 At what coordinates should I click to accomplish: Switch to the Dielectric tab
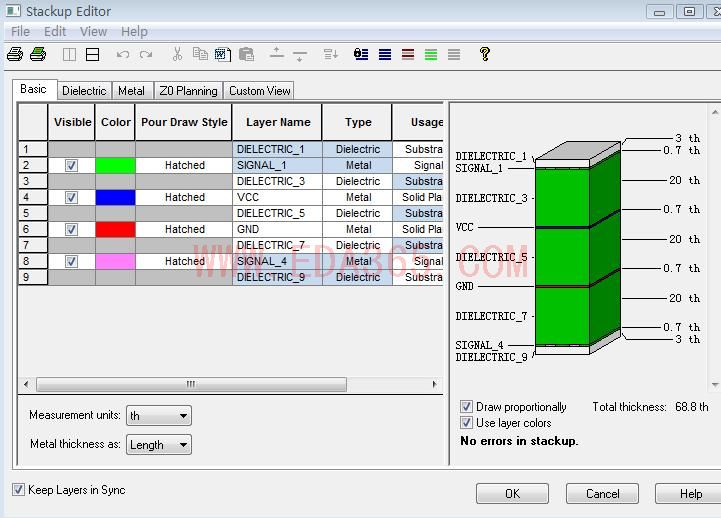84,91
